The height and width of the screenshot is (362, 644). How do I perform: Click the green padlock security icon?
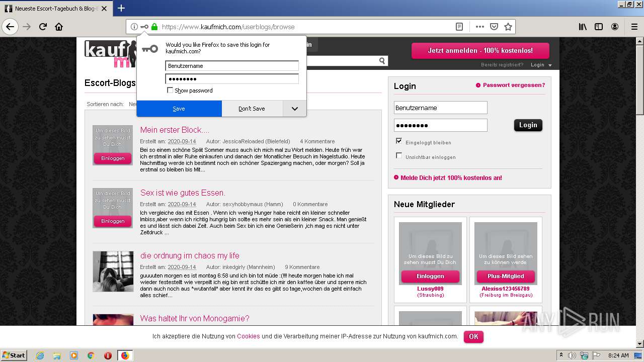[x=154, y=27]
